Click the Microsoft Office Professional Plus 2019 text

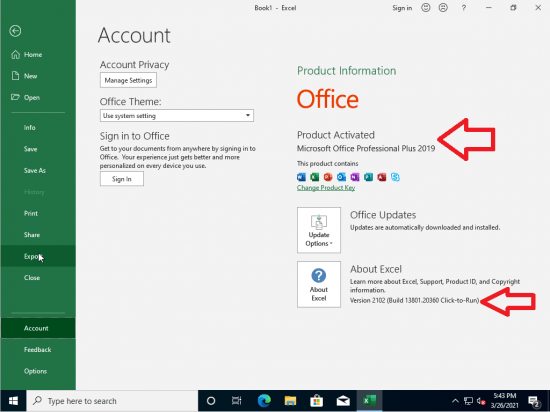point(366,149)
